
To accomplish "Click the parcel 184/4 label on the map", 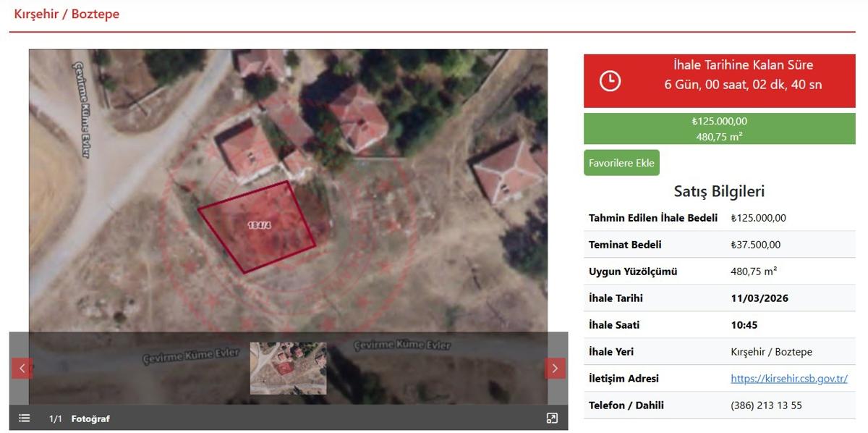I will click(x=259, y=225).
